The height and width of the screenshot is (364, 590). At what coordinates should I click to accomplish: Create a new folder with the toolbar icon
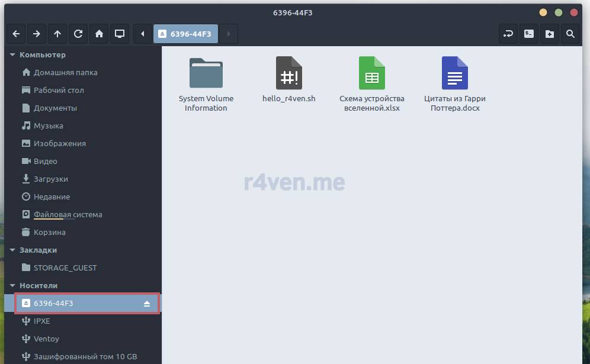(x=550, y=34)
